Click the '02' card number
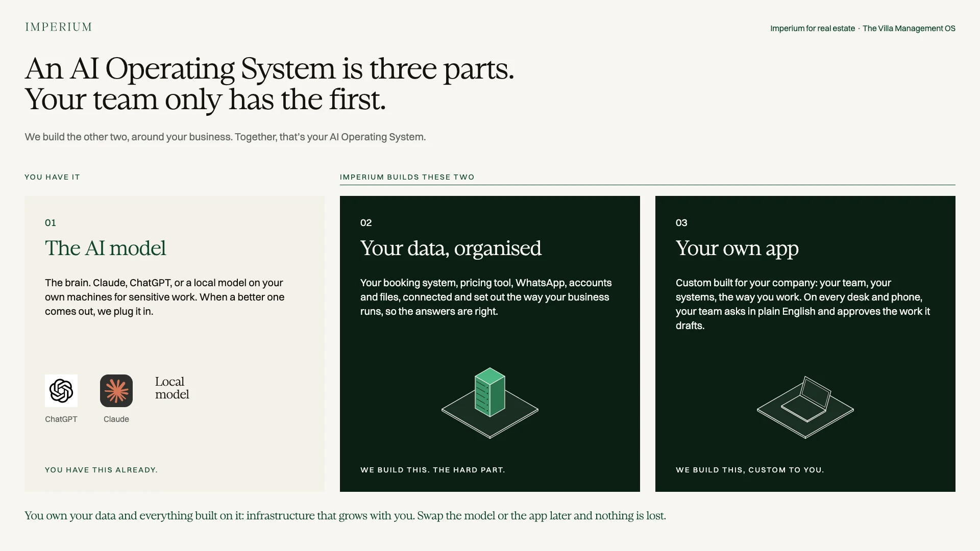The height and width of the screenshot is (551, 980). 366,223
